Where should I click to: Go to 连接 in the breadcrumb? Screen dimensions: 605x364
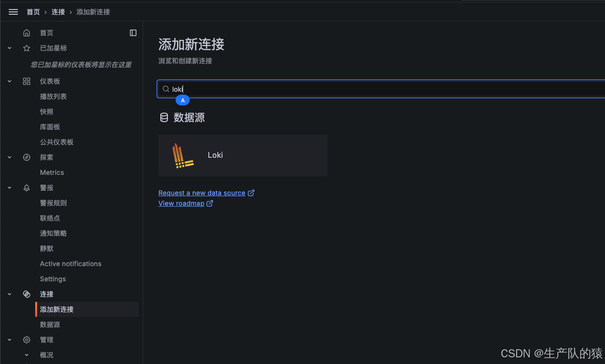[x=59, y=12]
